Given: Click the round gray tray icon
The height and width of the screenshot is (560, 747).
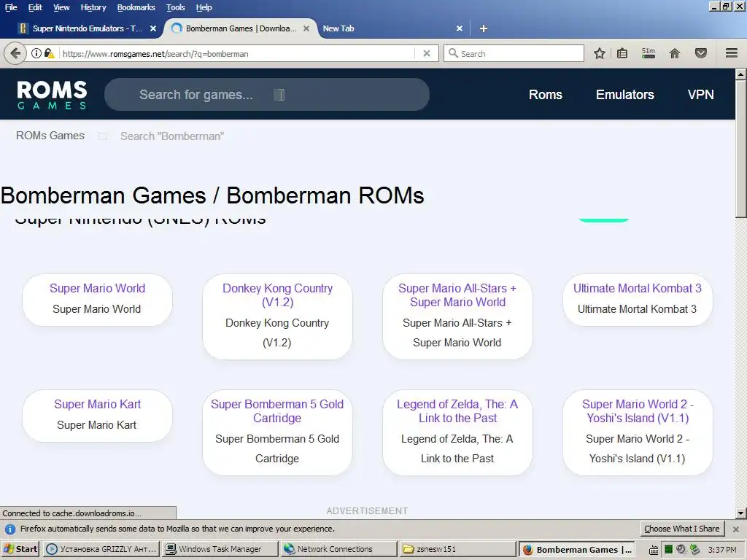Looking at the screenshot, I should (x=681, y=550).
